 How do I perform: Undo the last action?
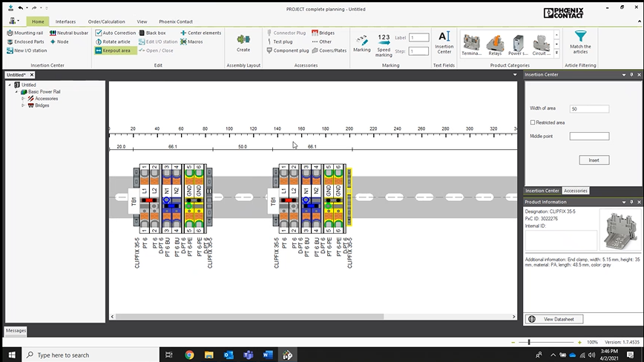coord(21,8)
